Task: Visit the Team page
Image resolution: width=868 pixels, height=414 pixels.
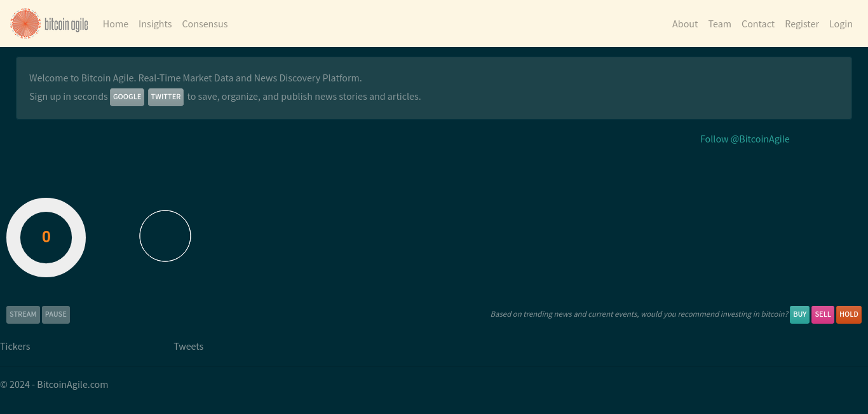Action: [719, 24]
